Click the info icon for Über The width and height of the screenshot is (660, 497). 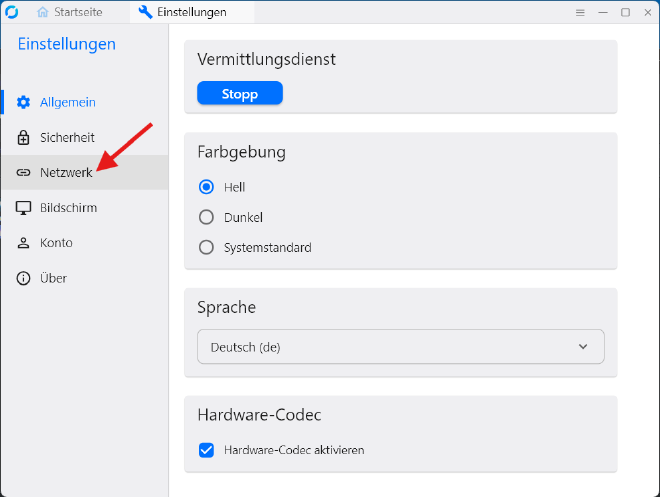pos(24,278)
